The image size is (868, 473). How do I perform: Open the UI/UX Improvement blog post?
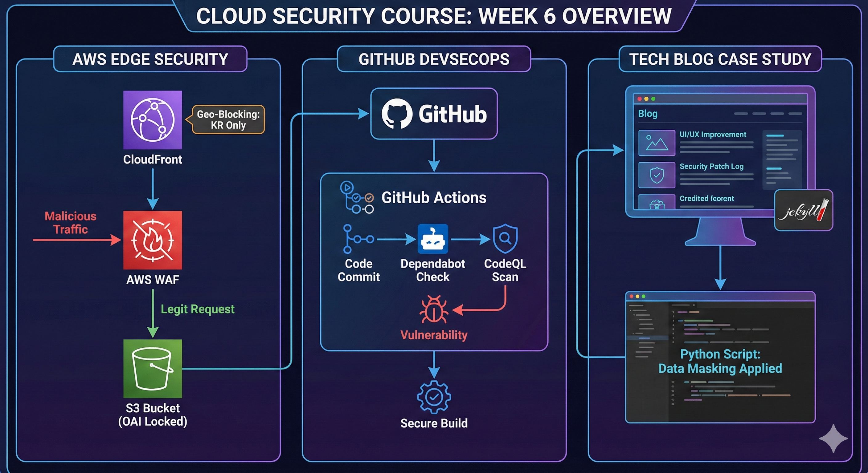pyautogui.click(x=712, y=134)
